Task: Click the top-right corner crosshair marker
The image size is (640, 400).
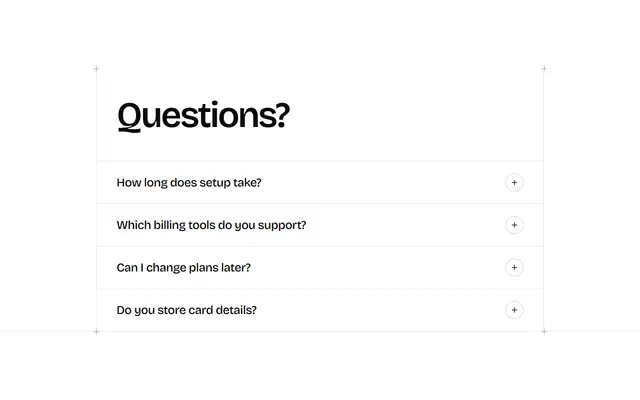Action: [x=544, y=69]
